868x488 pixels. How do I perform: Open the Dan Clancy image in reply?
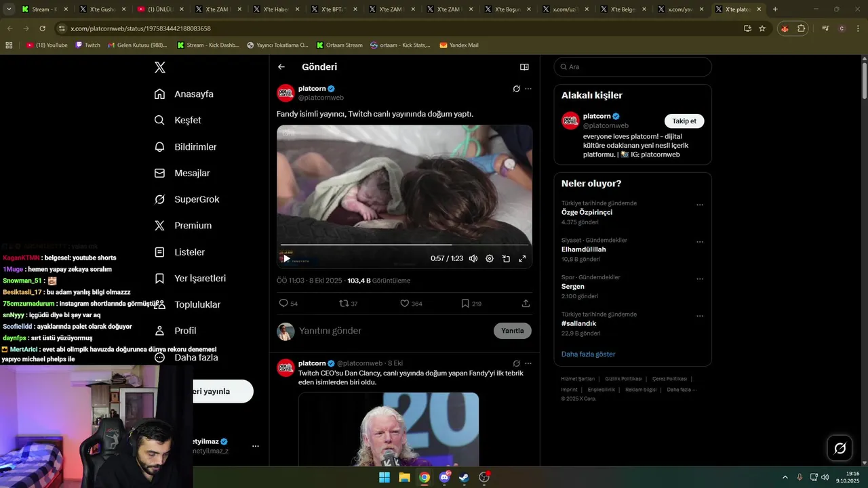[389, 428]
